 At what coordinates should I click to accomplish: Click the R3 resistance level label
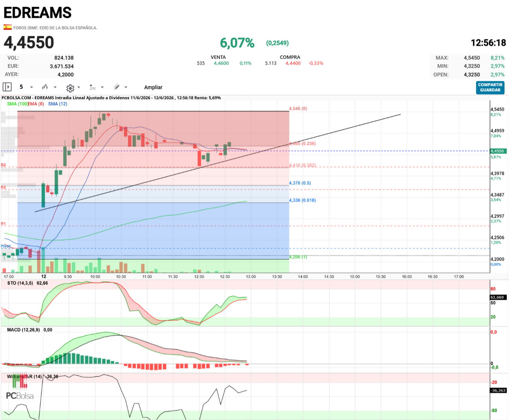[3, 165]
